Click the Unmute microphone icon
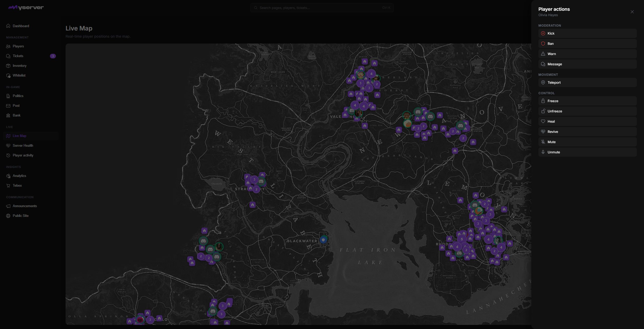Screen dimensions: 644x329 coord(543,152)
